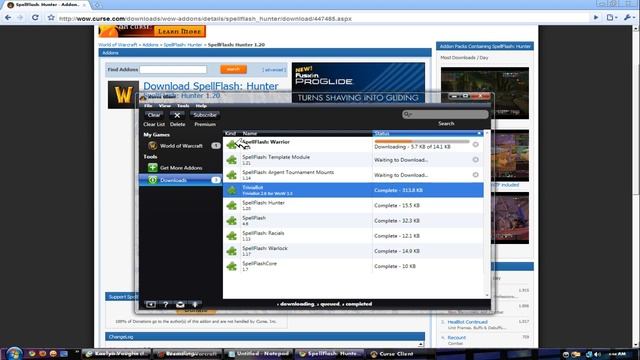Image resolution: width=640 pixels, height=360 pixels.
Task: Click the Curse Client search field
Action: [445, 114]
